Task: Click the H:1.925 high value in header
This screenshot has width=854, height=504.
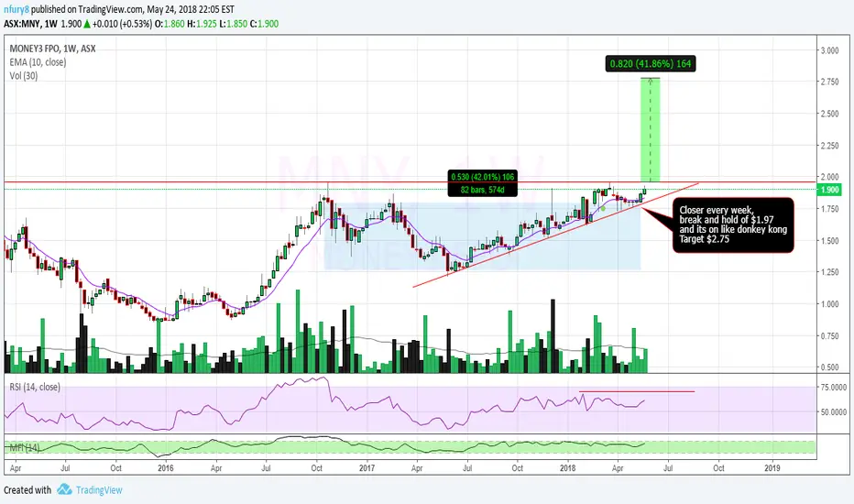Action: (203, 24)
